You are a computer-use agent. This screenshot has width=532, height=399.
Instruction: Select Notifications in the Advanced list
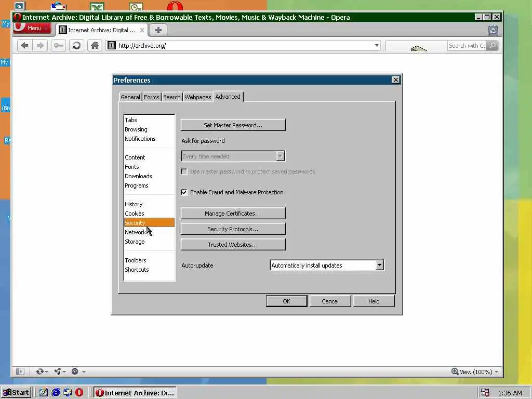pos(149,139)
